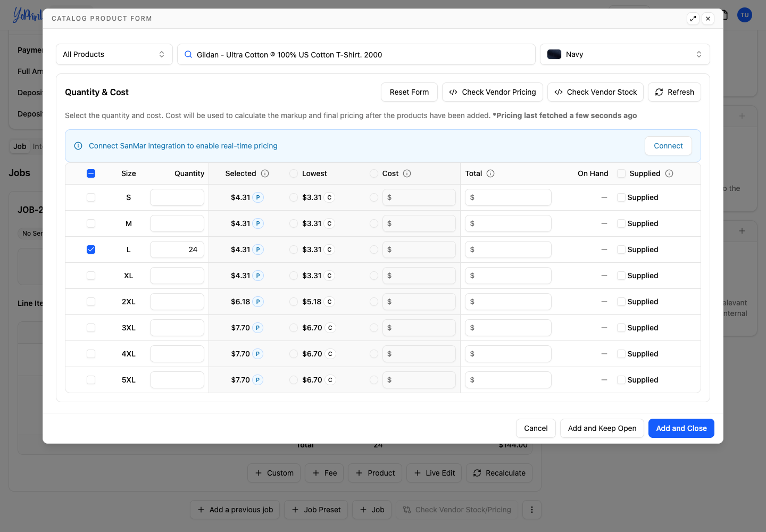Click Add and Close button

point(681,428)
